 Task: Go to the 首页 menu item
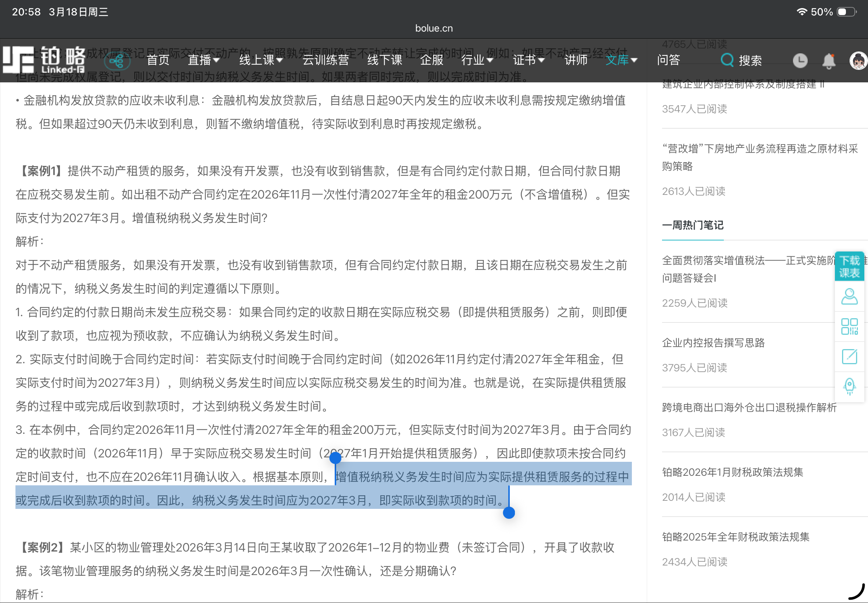point(158,60)
